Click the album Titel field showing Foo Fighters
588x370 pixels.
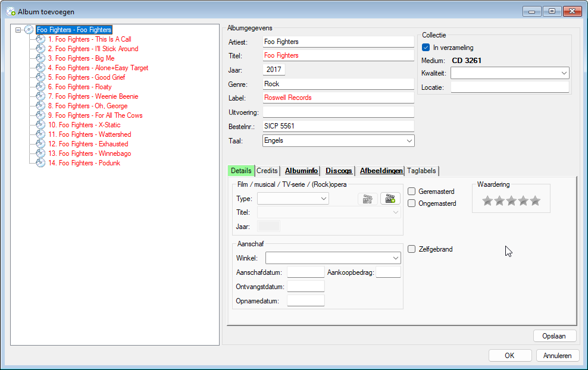pos(338,55)
